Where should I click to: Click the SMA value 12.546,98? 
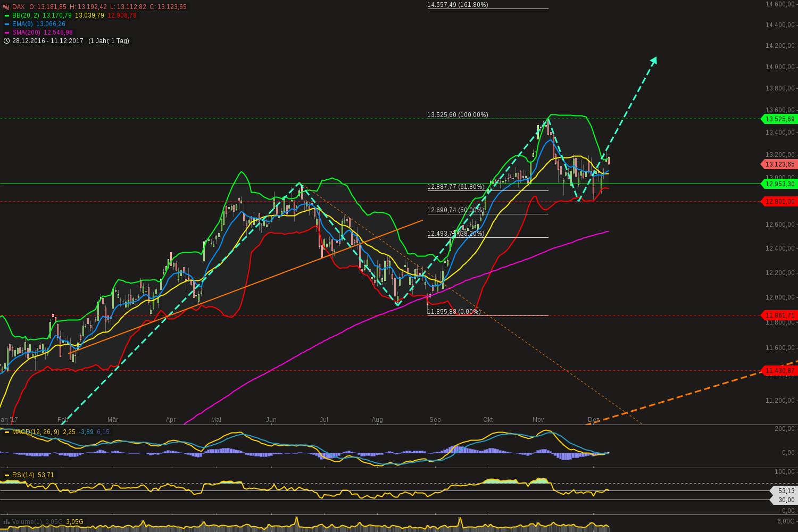[x=58, y=32]
